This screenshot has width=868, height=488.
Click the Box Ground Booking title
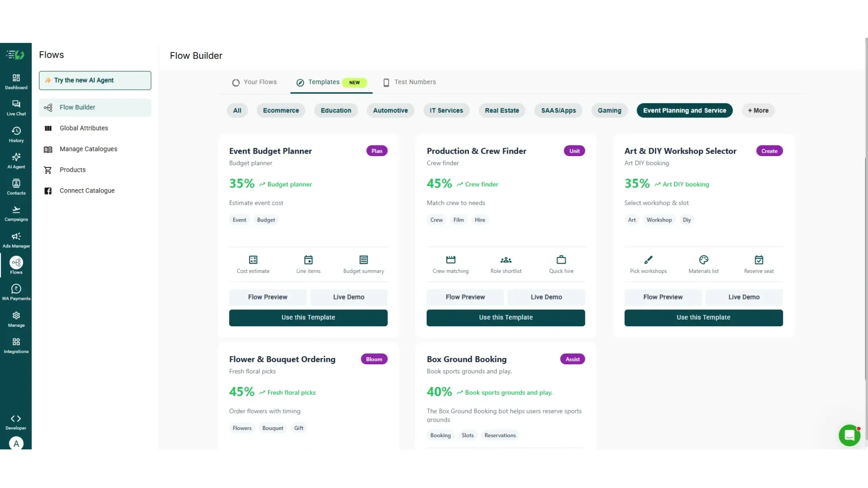467,359
